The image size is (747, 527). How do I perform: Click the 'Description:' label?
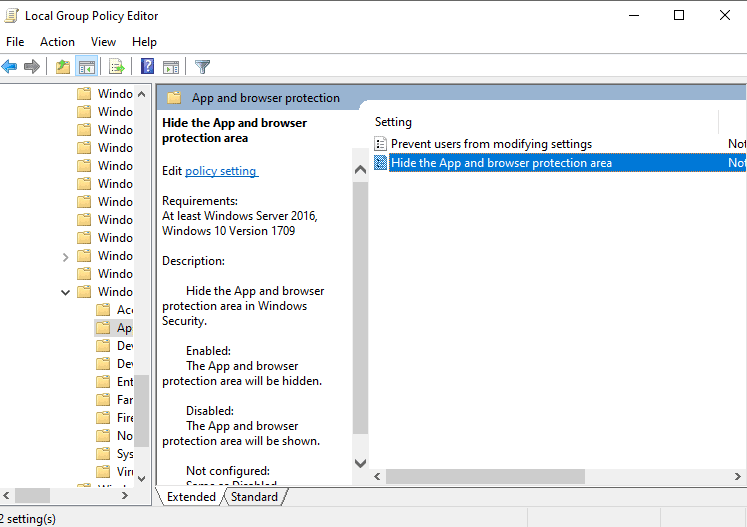[193, 261]
